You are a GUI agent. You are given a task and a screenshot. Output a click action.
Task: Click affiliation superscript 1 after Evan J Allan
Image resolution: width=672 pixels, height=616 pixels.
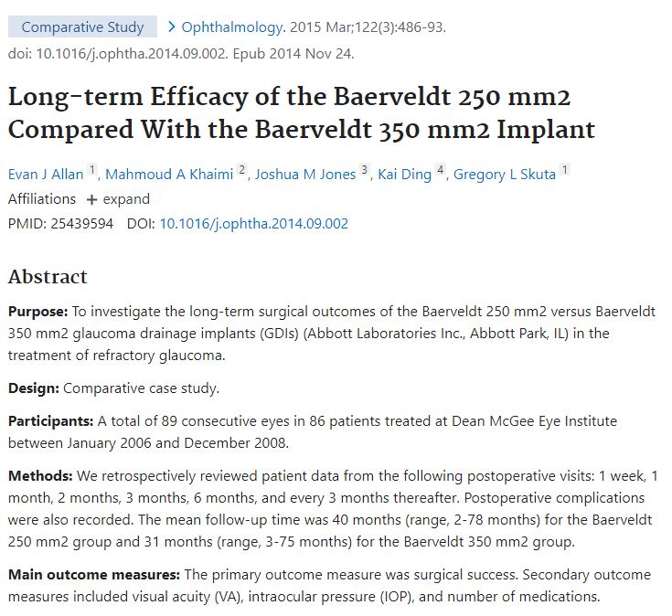[92, 170]
